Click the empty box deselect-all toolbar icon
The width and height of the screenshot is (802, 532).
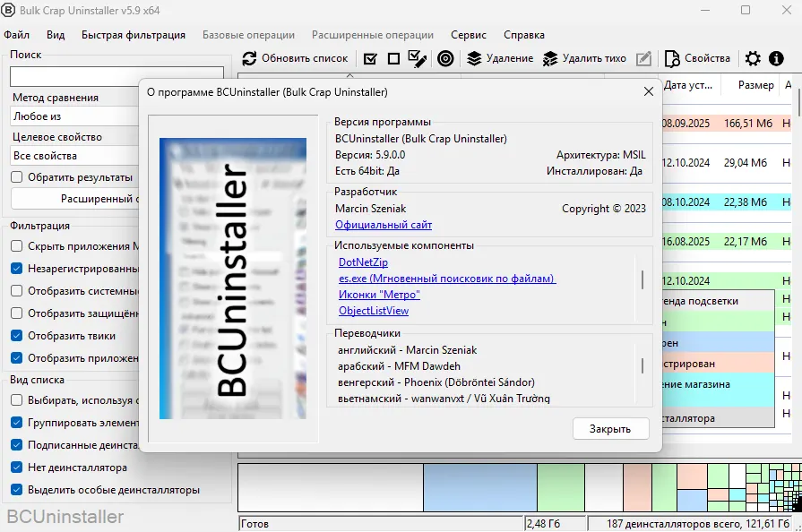click(393, 58)
